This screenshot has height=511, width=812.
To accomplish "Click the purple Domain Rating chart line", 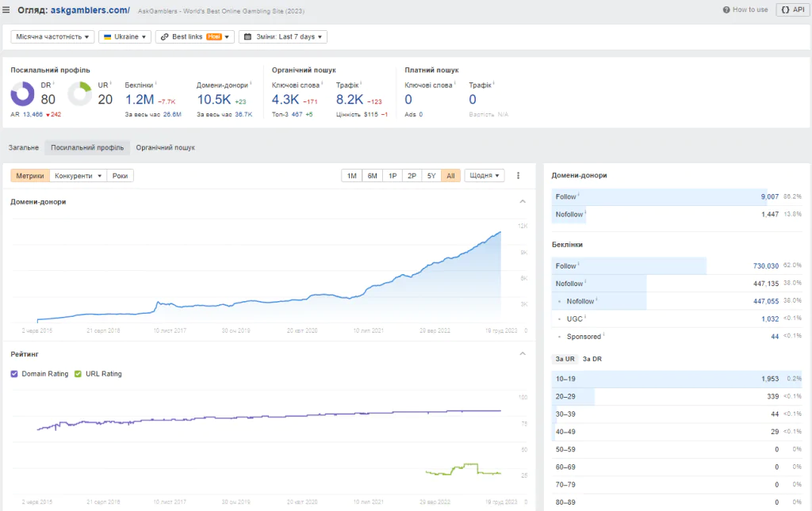I will click(x=270, y=417).
